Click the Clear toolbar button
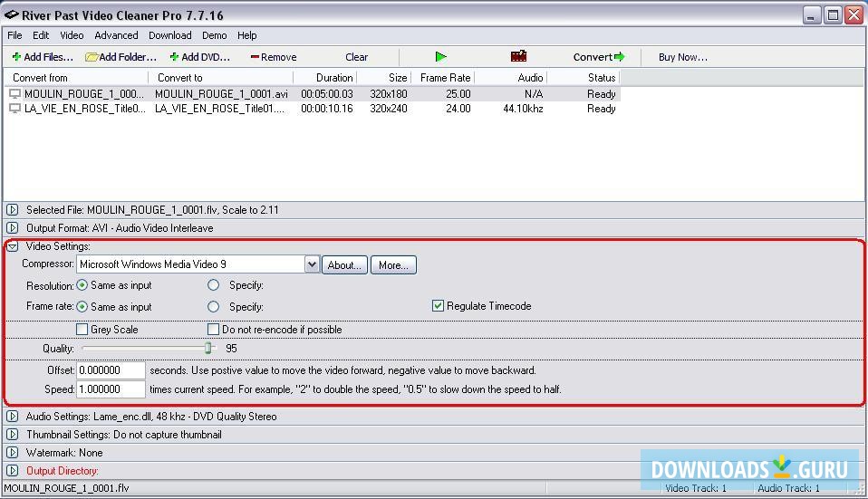The width and height of the screenshot is (868, 499). 356,57
